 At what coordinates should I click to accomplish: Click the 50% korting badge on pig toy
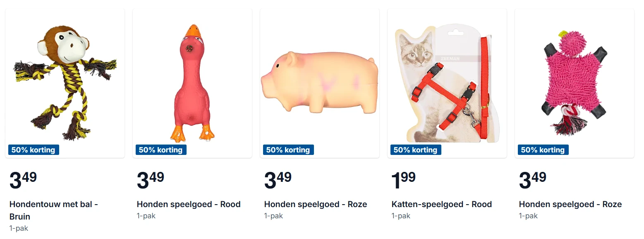pos(288,150)
